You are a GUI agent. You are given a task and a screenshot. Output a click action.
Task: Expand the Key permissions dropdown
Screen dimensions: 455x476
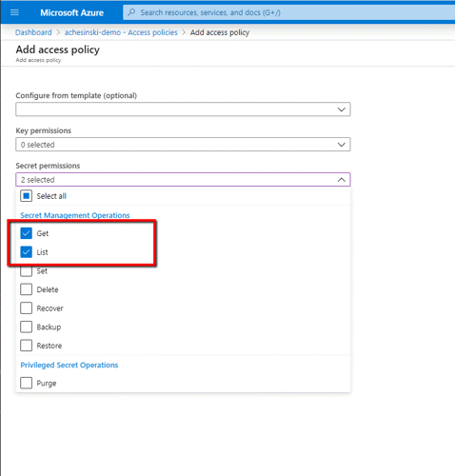click(183, 145)
